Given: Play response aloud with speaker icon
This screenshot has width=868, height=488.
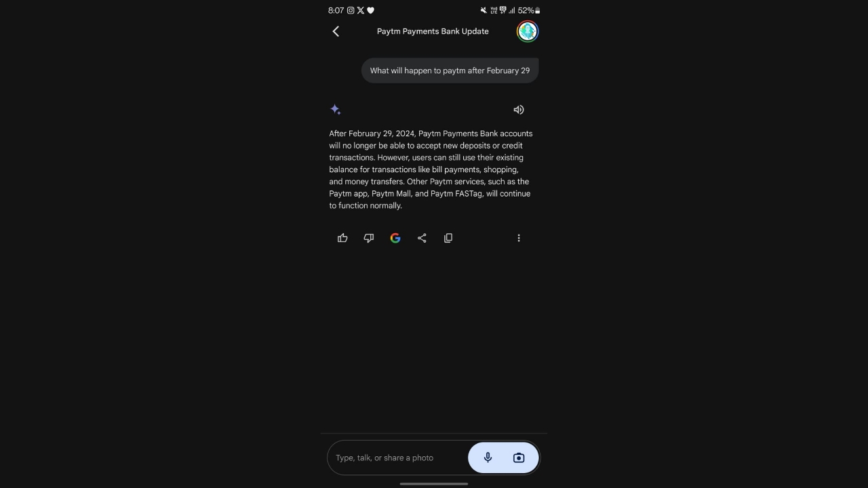Looking at the screenshot, I should coord(519,110).
